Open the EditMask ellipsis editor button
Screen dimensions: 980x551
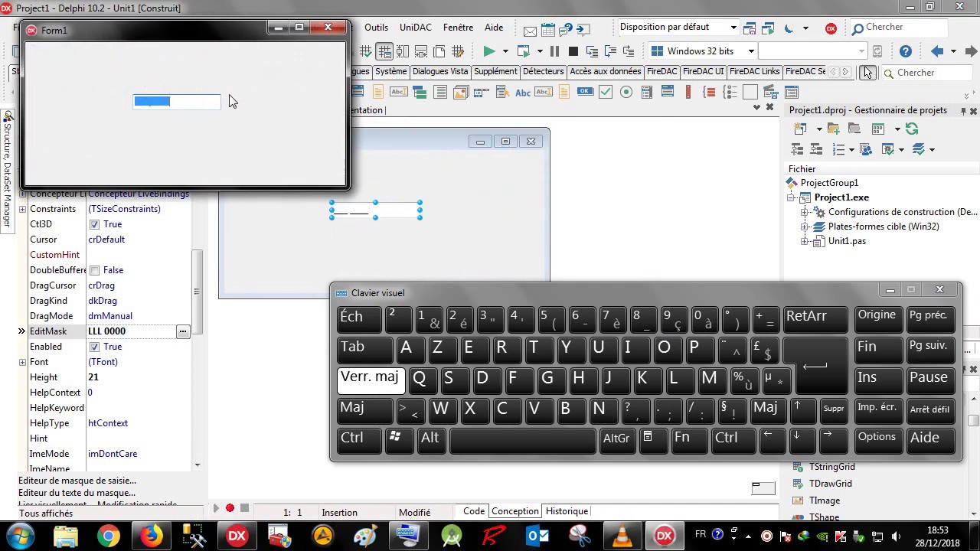[182, 331]
